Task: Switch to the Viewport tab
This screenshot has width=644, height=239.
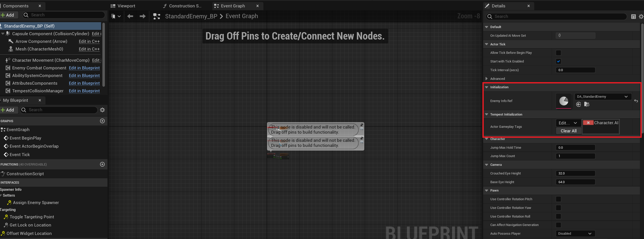Action: [x=126, y=6]
